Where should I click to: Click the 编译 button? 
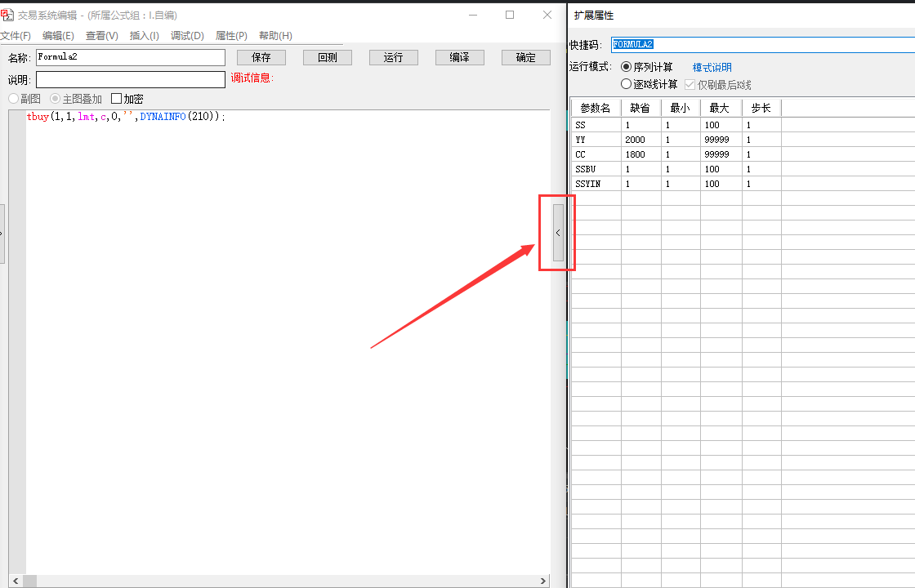point(460,57)
